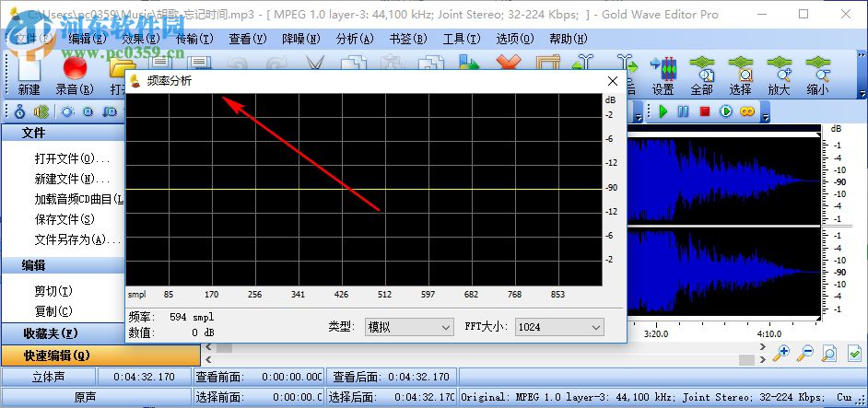Open the 降噪(N) menu
The image size is (868, 408).
[301, 39]
